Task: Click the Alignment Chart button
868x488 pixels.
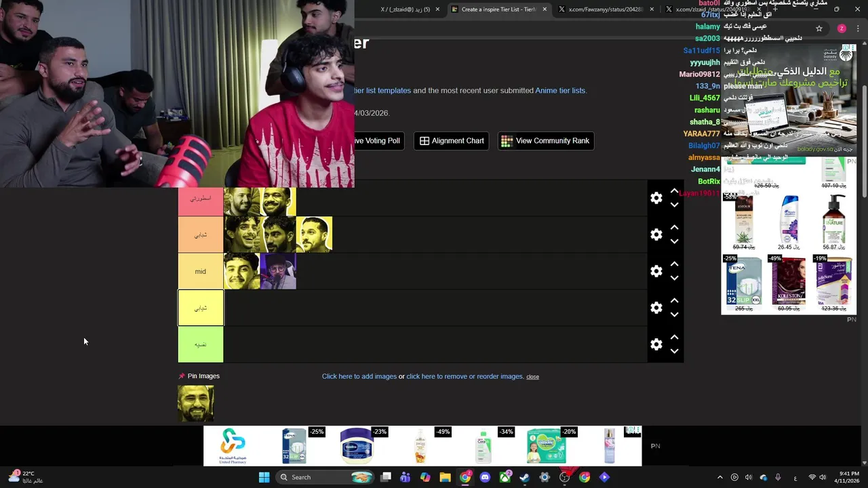Action: (x=452, y=141)
